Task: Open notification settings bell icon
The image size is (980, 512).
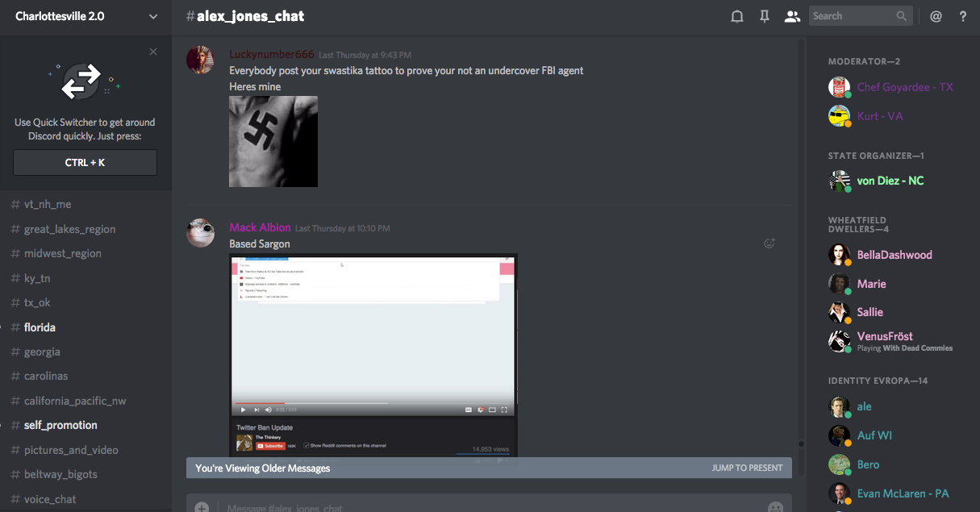Action: click(x=736, y=16)
